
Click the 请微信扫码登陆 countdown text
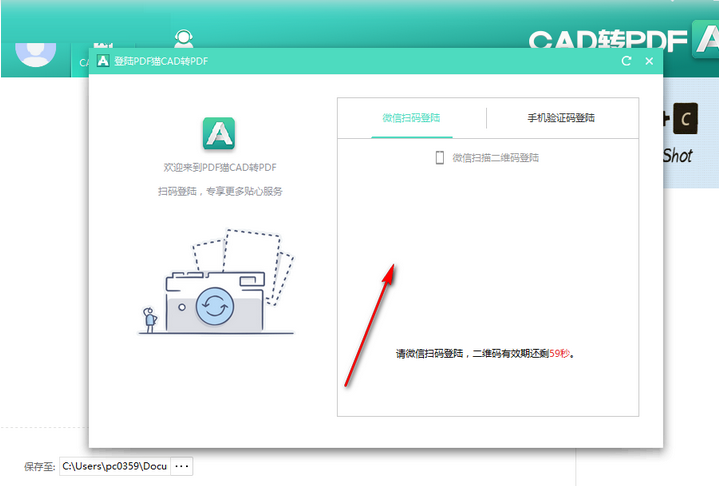(485, 353)
